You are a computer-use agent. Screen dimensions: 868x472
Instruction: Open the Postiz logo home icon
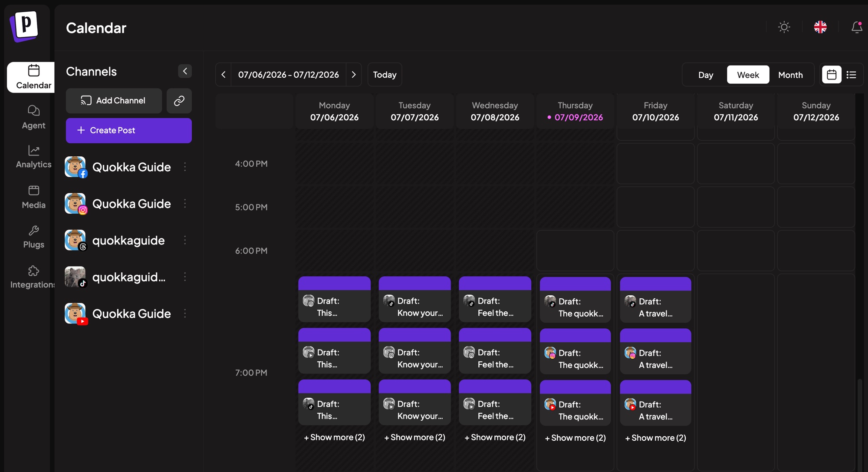point(25,26)
